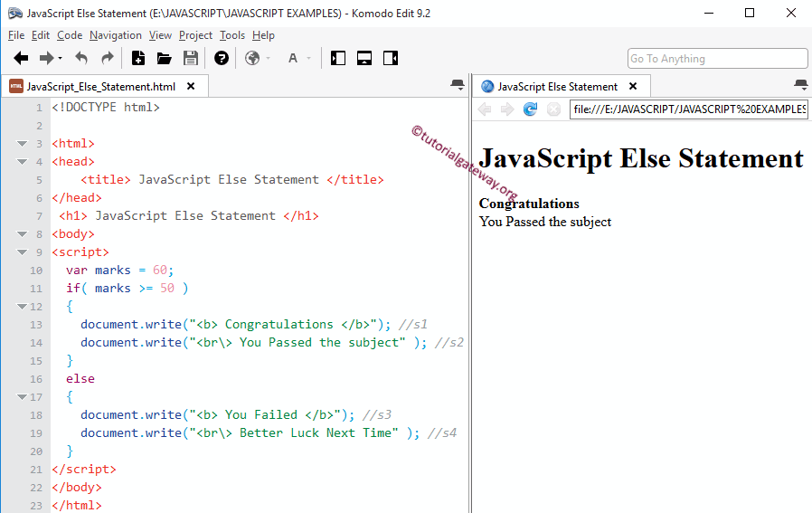
Task: Click 'You Passed the subject' preview text
Action: click(545, 222)
